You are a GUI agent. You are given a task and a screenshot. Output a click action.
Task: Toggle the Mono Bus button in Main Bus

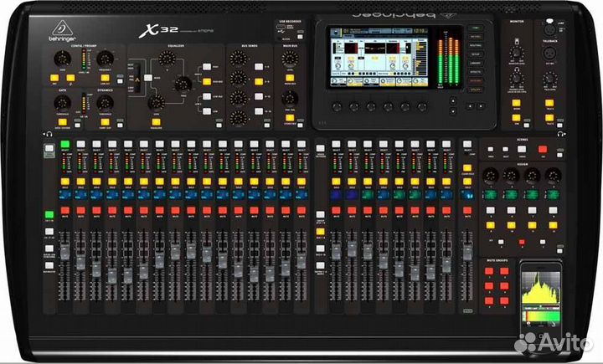tap(290, 78)
